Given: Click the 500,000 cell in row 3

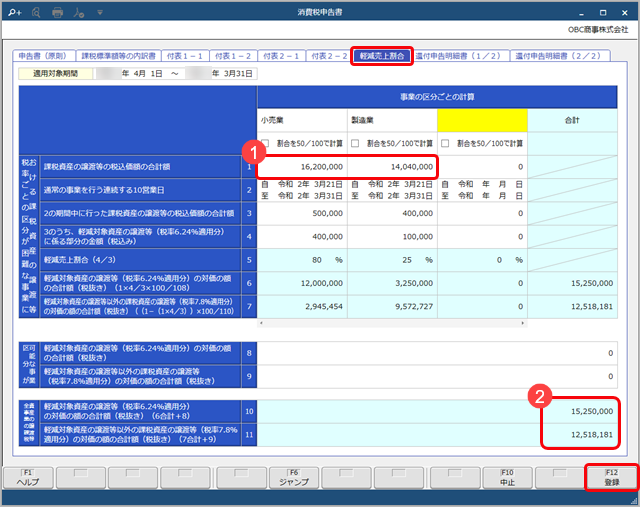Looking at the screenshot, I should coord(302,213).
